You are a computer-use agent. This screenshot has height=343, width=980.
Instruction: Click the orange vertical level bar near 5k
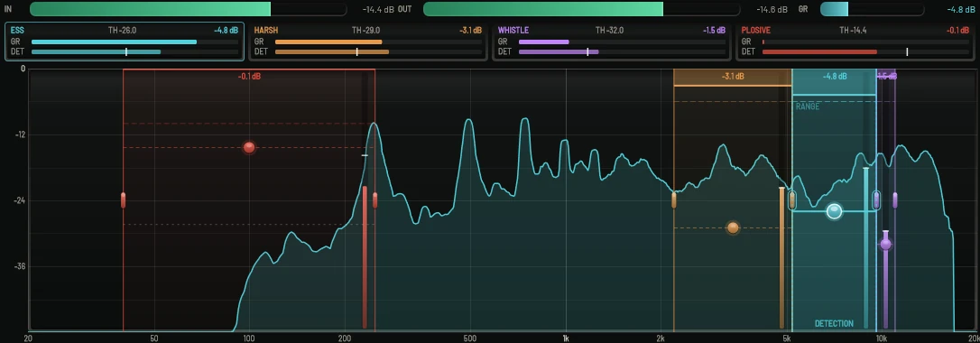coord(781,257)
